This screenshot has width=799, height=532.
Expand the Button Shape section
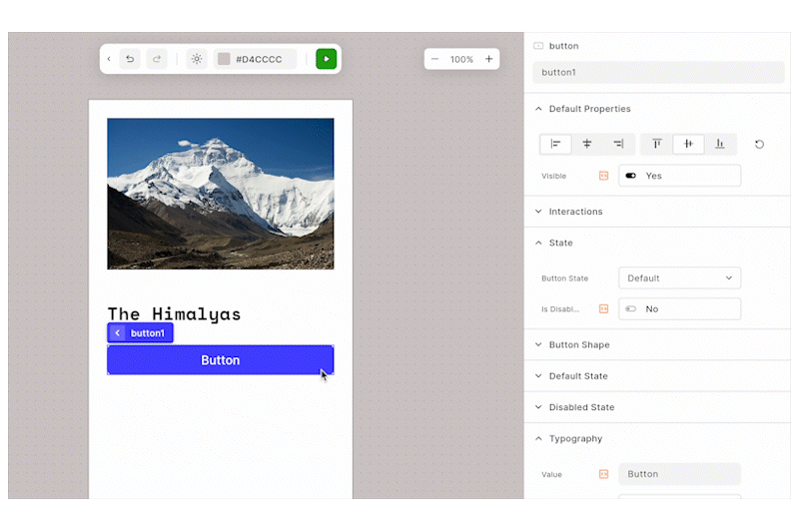pyautogui.click(x=538, y=344)
